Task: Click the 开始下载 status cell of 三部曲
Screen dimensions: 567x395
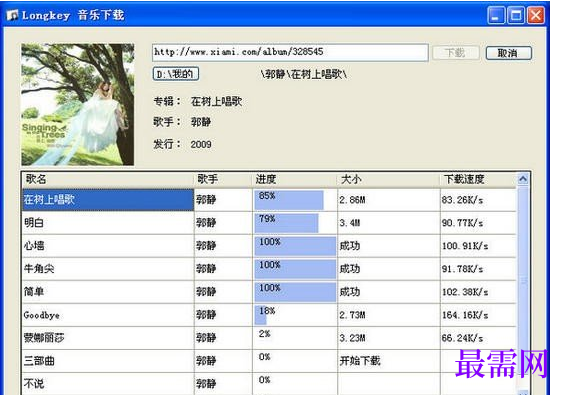Action: coord(389,361)
